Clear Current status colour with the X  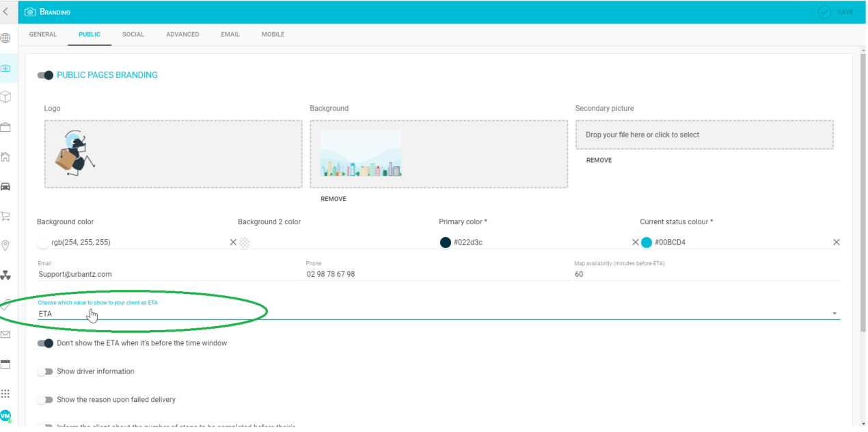tap(836, 242)
